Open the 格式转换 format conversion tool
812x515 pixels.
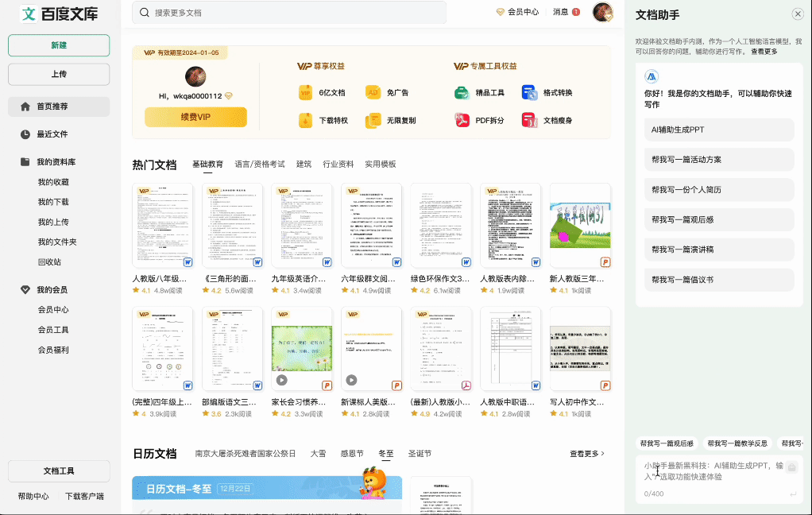pos(528,93)
